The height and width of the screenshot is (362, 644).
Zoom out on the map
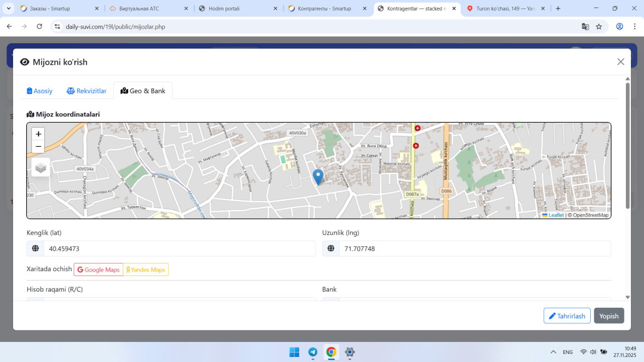[x=38, y=147]
